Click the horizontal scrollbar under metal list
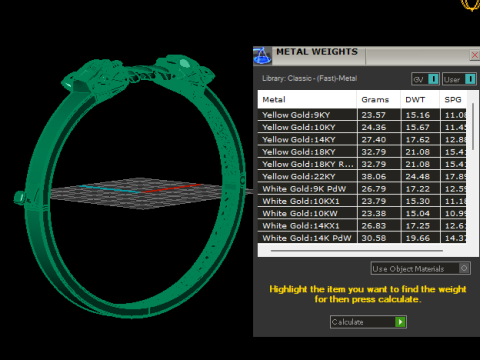Image resolution: width=480 pixels, height=360 pixels. (357, 250)
